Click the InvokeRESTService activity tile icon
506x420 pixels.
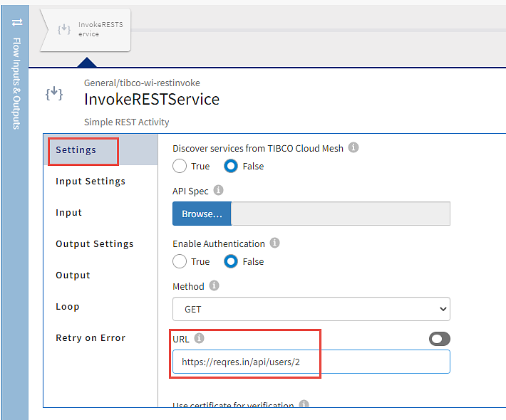coord(64,29)
